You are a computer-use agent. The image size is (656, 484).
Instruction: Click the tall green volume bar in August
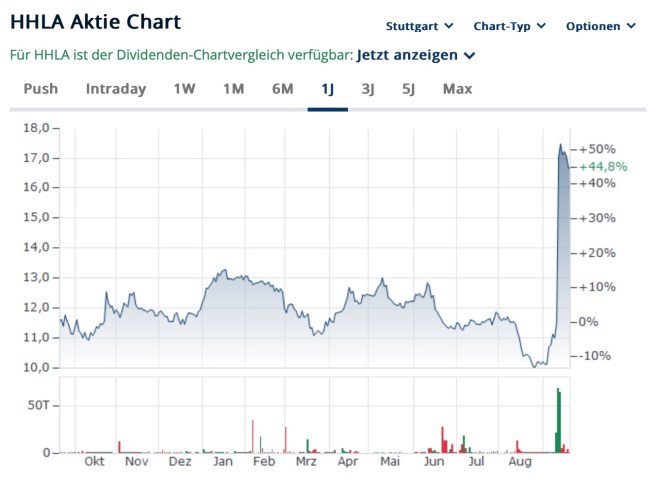(x=558, y=420)
